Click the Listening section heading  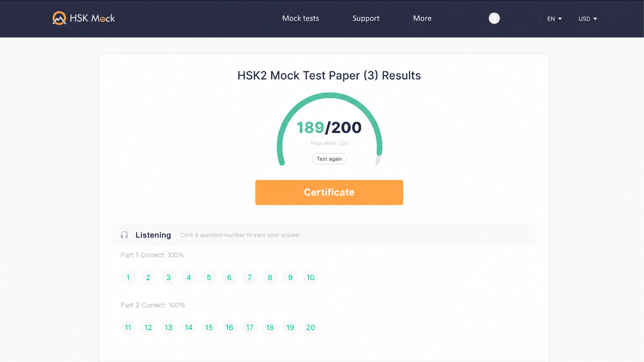[x=153, y=235]
